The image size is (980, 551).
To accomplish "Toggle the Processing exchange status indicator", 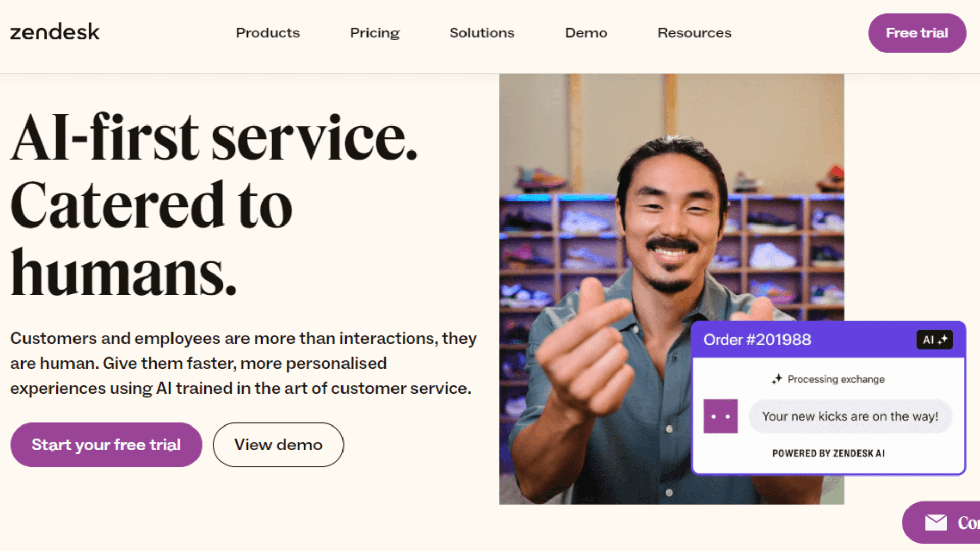I will (828, 379).
